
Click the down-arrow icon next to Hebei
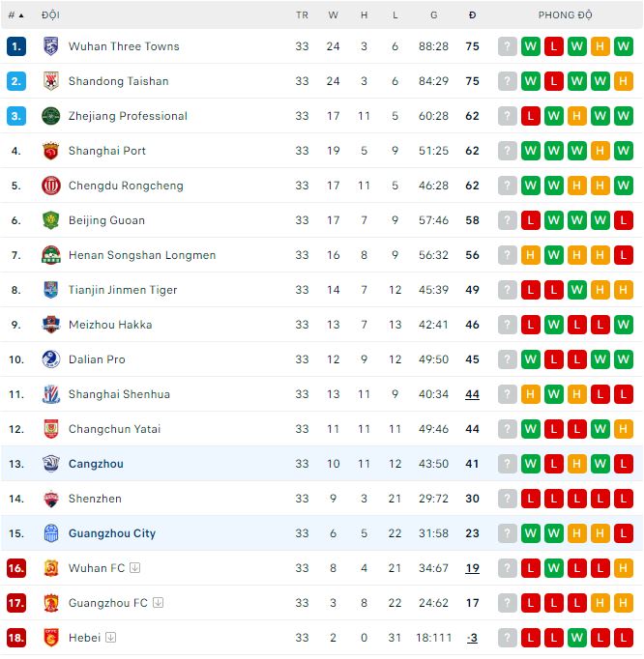coord(110,638)
